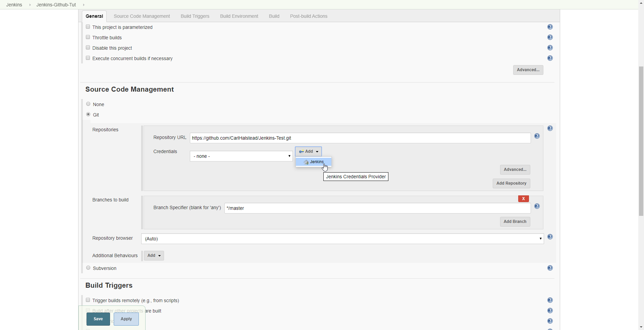Open the Credentials '- none -' dropdown
This screenshot has width=644, height=330.
[241, 156]
